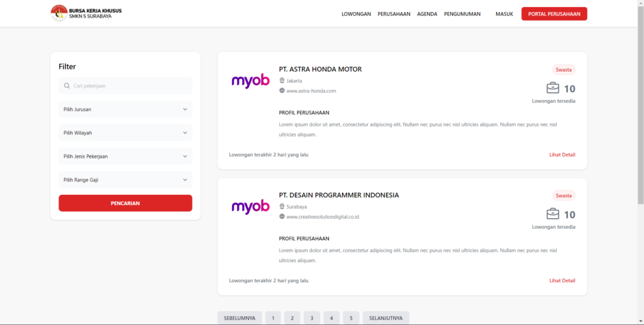Viewport: 644px width, 325px height.
Task: Go to page 3 in pagination
Action: pyautogui.click(x=312, y=318)
